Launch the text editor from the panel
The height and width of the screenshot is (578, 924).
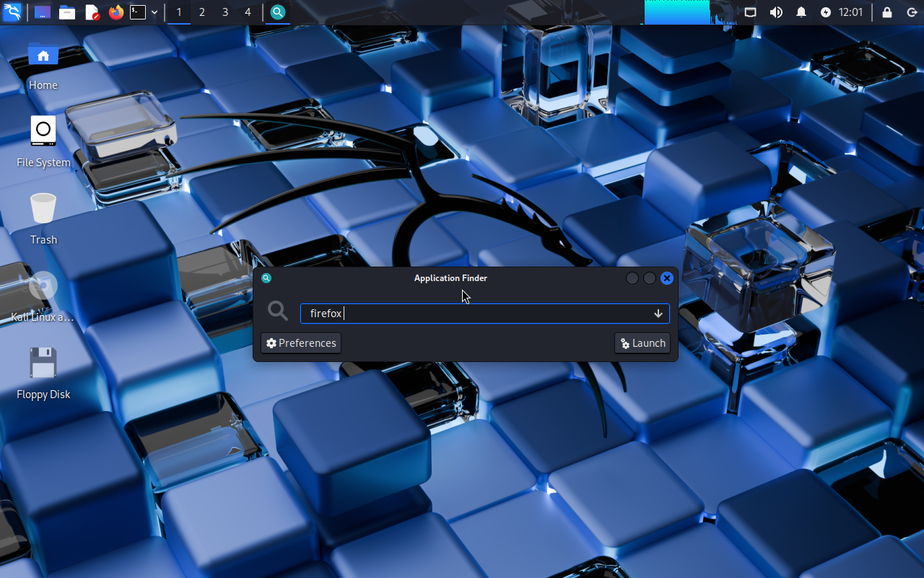92,12
